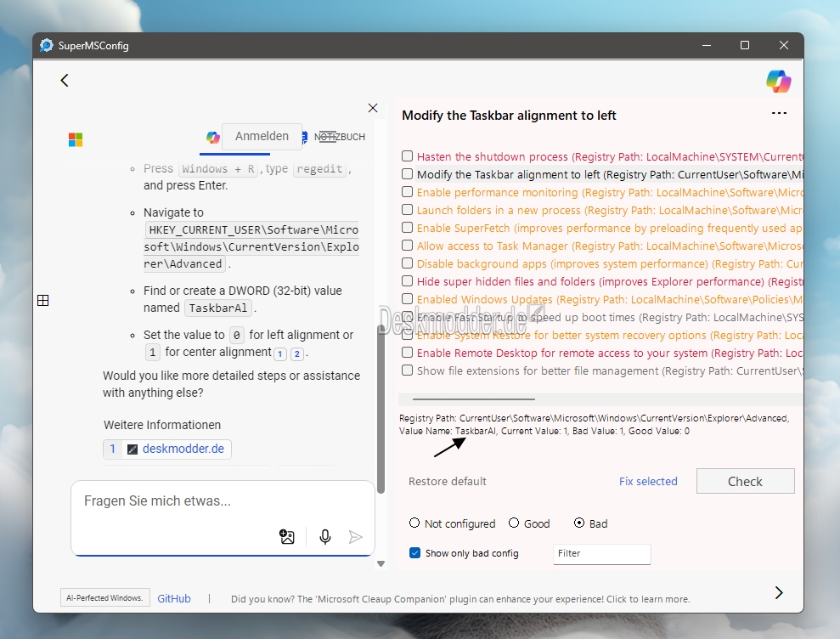Click the Fragen Sie mich etwas chat input

click(x=223, y=517)
